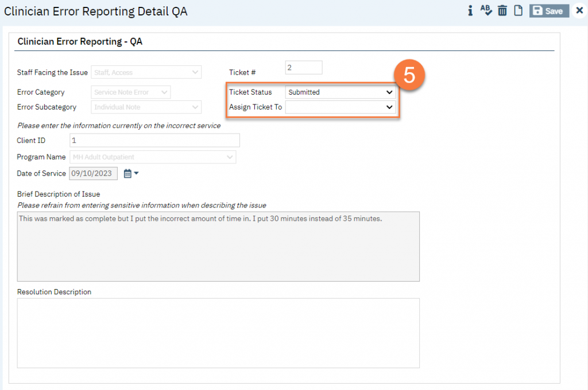Open the Error Category dropdown
Screen dimensions: 588x390
point(131,92)
